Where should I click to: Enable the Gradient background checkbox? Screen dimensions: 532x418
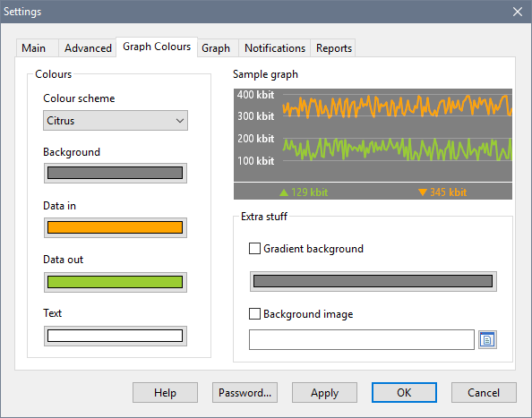coord(254,249)
